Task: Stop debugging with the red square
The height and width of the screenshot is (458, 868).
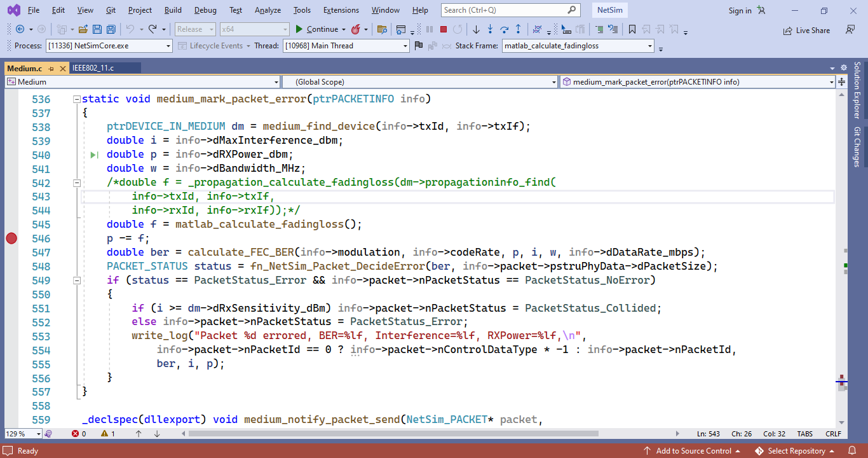Action: (444, 29)
